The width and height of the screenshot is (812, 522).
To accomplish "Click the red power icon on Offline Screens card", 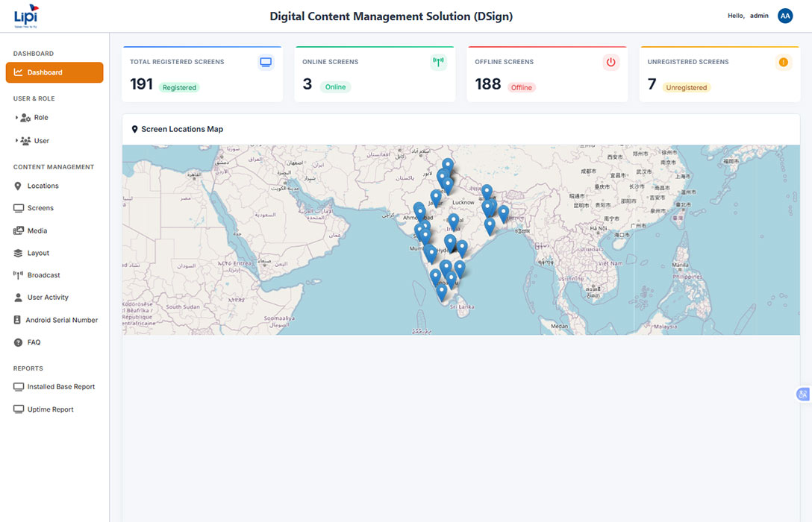I will point(611,62).
